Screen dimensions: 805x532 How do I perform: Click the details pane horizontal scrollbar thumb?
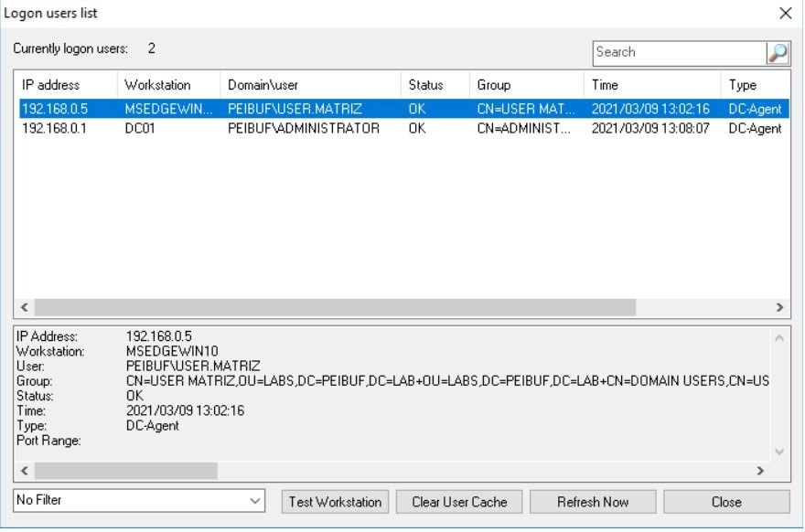click(x=126, y=471)
